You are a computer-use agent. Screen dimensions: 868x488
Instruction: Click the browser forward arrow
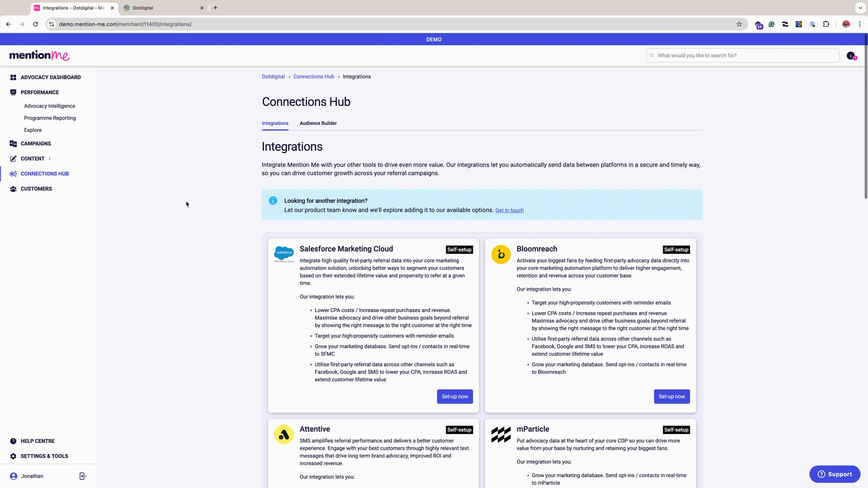pyautogui.click(x=22, y=24)
